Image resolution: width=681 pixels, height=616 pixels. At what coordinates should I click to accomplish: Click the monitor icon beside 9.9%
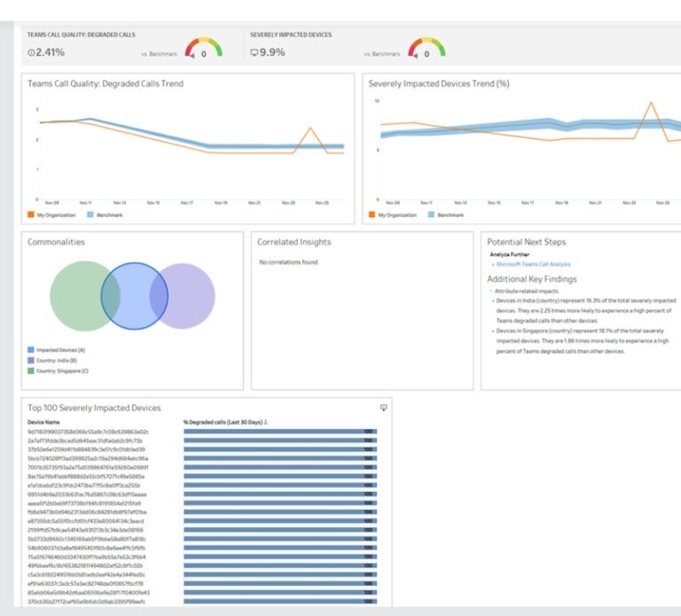click(254, 52)
